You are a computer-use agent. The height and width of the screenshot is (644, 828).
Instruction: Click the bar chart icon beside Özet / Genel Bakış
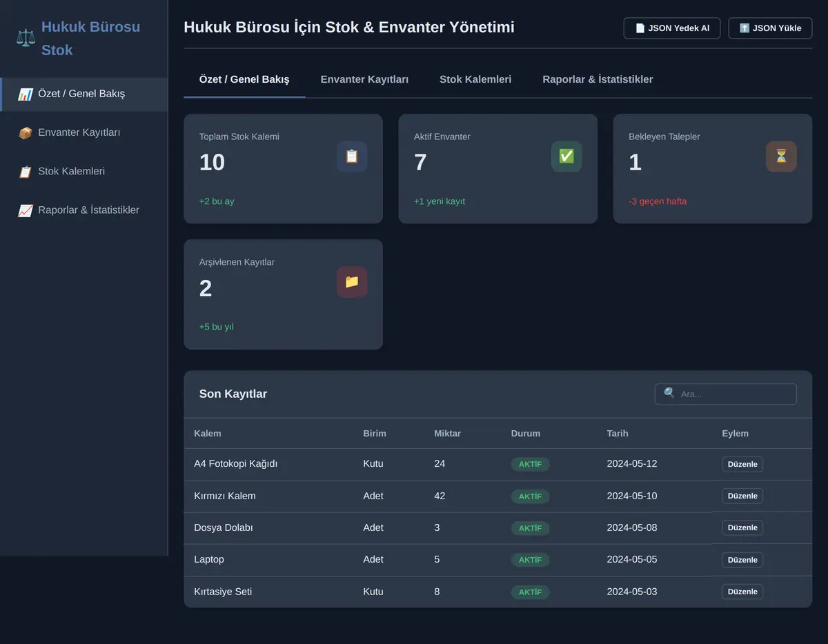click(x=26, y=94)
